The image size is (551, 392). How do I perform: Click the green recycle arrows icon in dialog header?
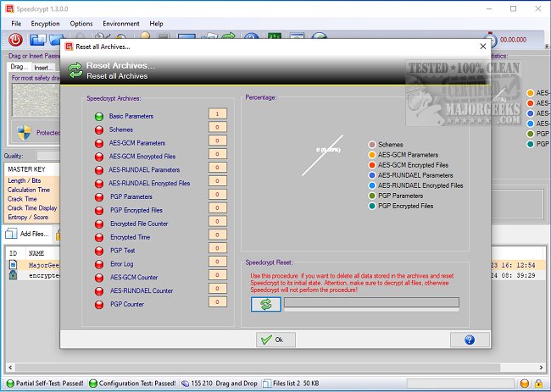tap(75, 70)
